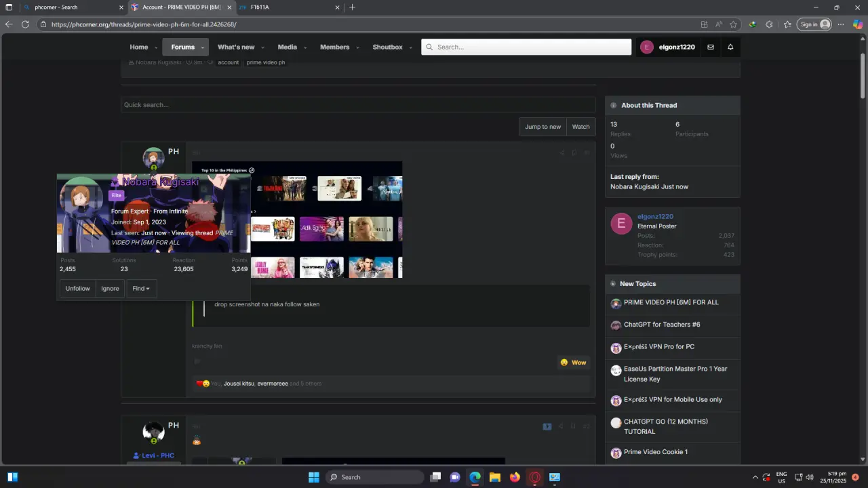
Task: Click the Sign in button in Edge
Action: point(814,24)
